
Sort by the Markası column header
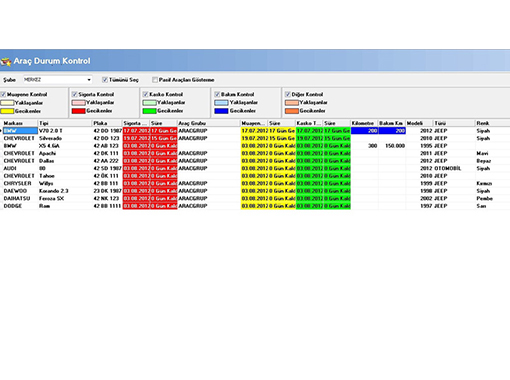coord(19,123)
